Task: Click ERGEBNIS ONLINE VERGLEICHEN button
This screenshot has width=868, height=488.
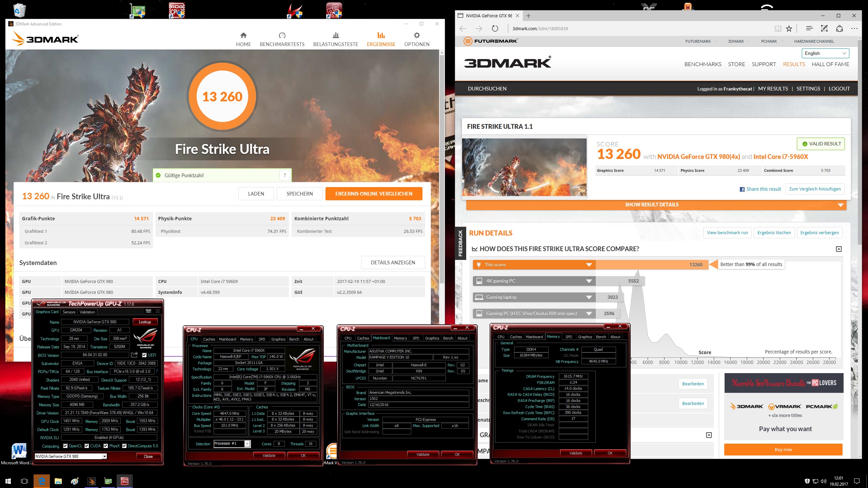Action: click(374, 194)
